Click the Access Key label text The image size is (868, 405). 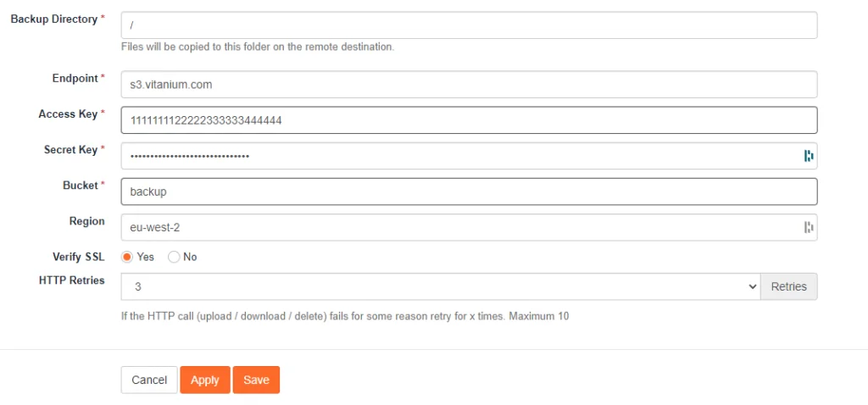pyautogui.click(x=68, y=114)
